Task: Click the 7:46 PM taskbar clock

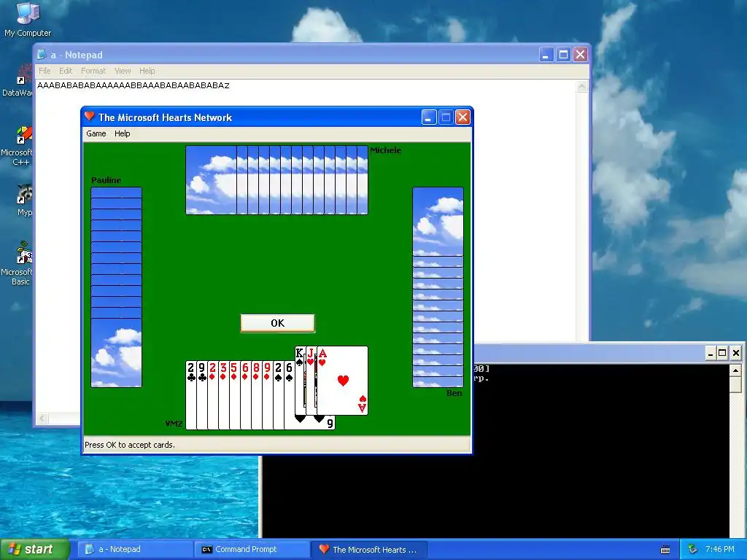Action: coord(720,550)
